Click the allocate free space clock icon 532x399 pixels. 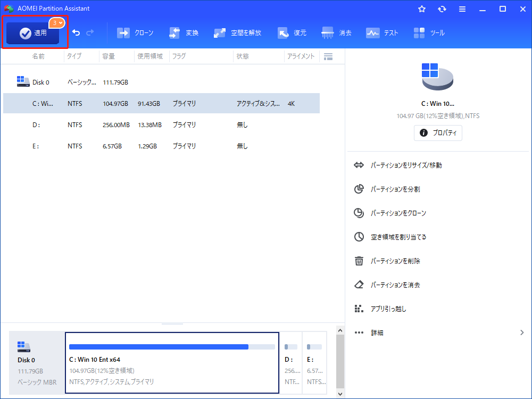359,237
